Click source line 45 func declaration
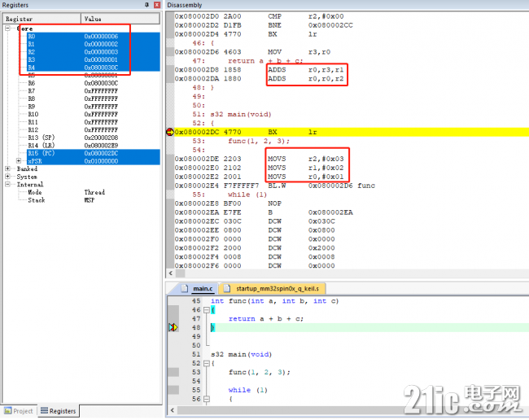Viewport: 529px width, 420px height. coord(274,301)
